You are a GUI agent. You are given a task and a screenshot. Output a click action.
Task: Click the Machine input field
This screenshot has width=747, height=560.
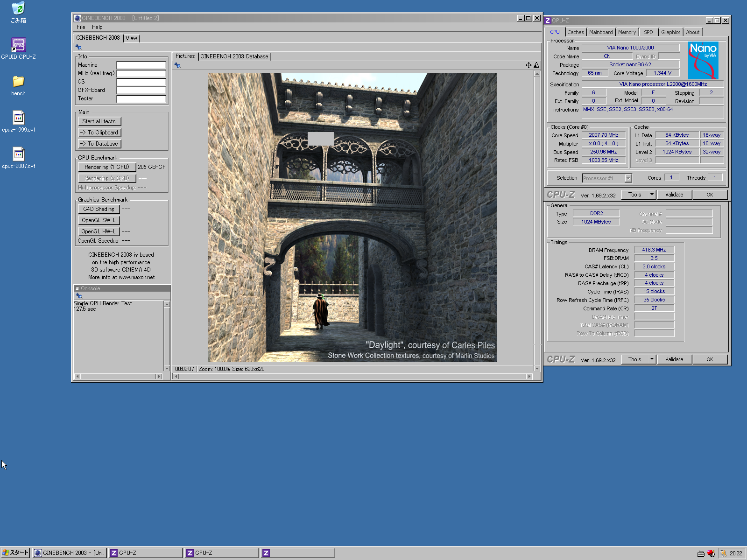141,65
